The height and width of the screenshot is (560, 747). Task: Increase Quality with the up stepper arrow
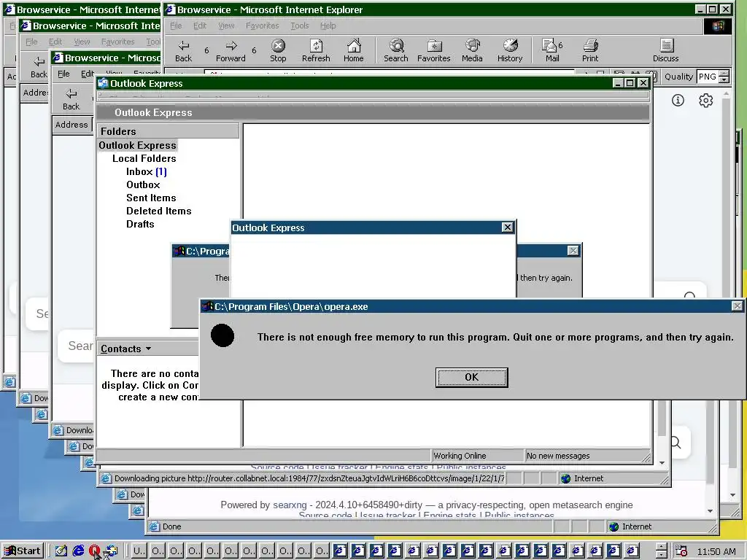(724, 73)
